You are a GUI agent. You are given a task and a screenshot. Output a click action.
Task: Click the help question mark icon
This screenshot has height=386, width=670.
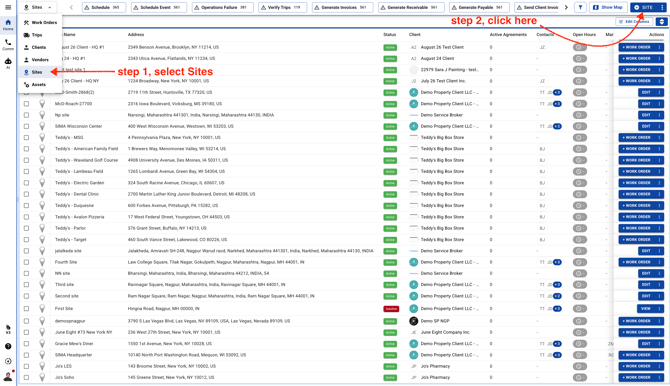coord(8,346)
